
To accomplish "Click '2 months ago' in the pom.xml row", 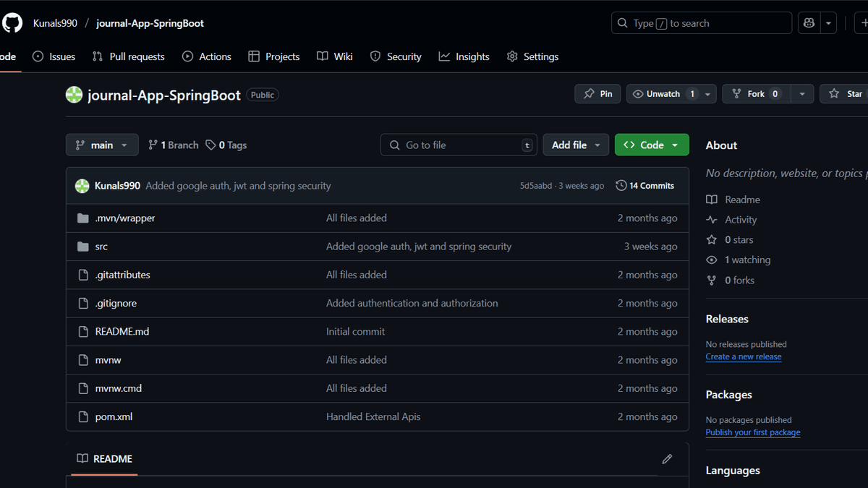I will click(x=647, y=416).
